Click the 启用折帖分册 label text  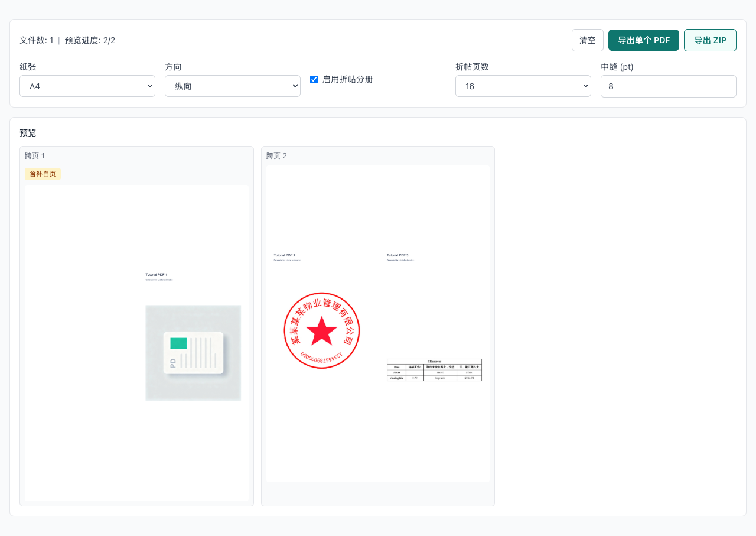click(347, 79)
